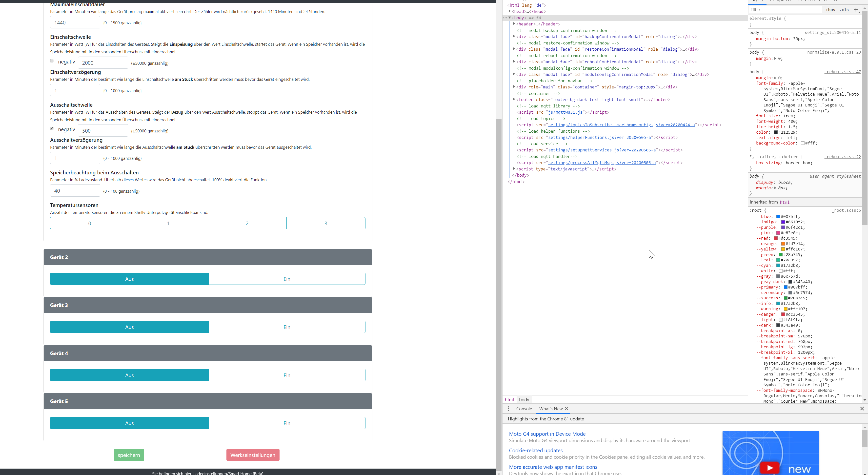Play the Chrome What's New video
This screenshot has height=475, width=868.
coord(769,467)
